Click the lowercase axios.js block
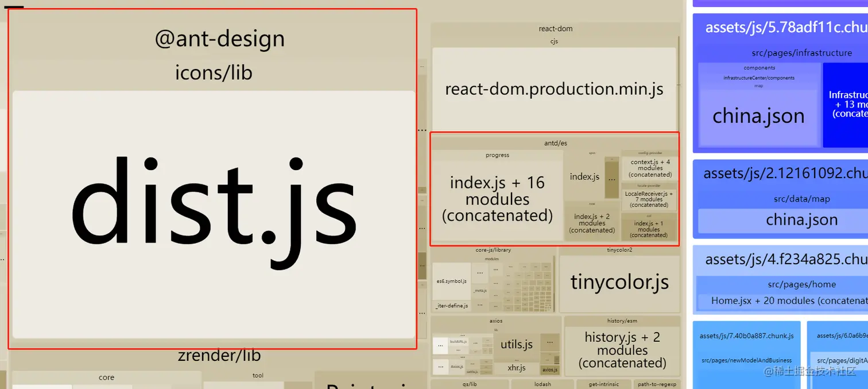The width and height of the screenshot is (868, 389). pyautogui.click(x=550, y=369)
